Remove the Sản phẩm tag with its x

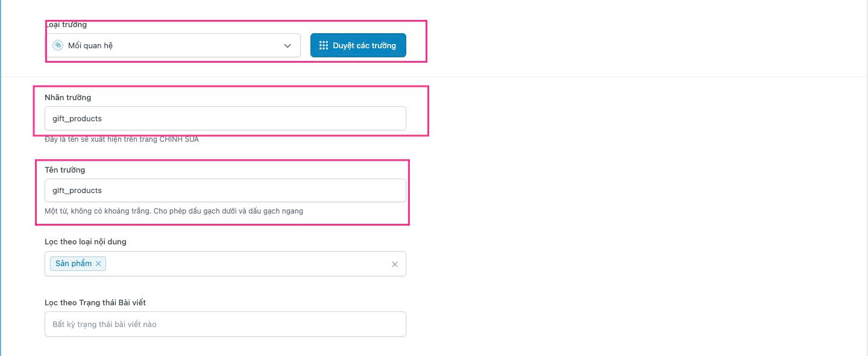(x=98, y=264)
